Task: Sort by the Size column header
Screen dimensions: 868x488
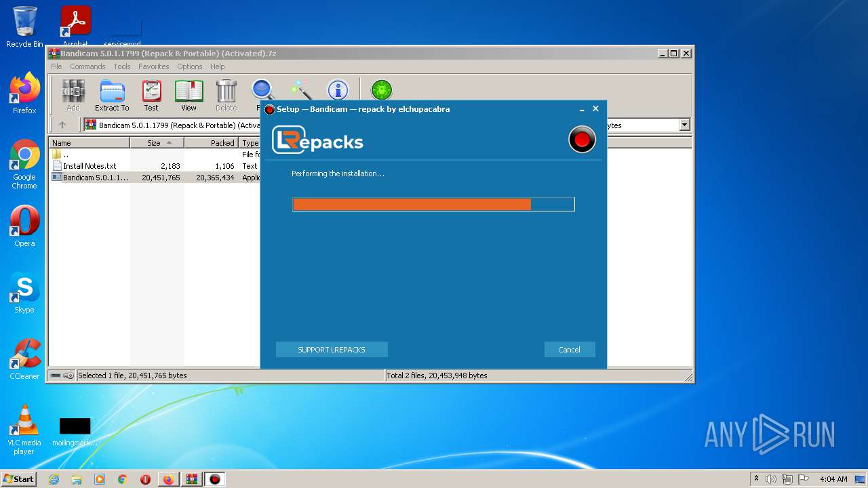Action: coord(157,142)
